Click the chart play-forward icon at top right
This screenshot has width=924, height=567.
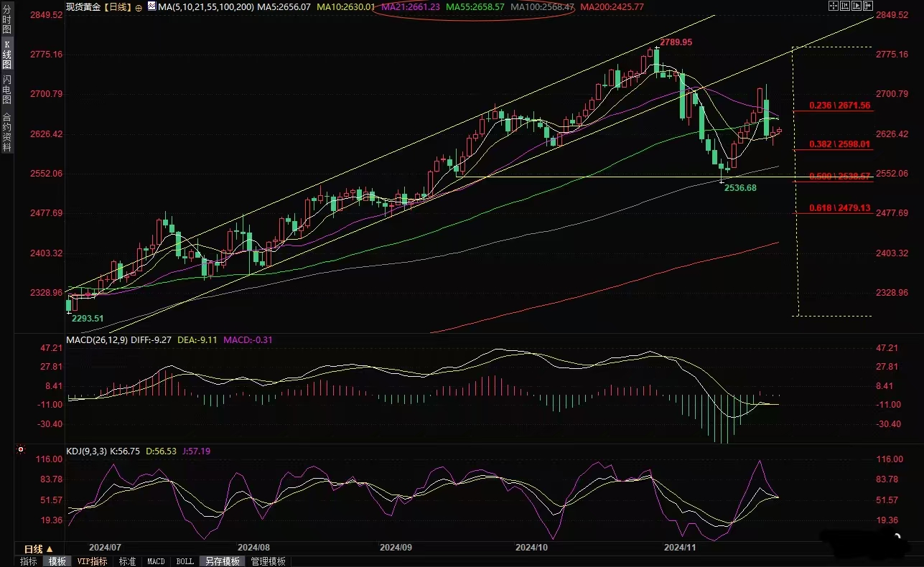pyautogui.click(x=857, y=6)
